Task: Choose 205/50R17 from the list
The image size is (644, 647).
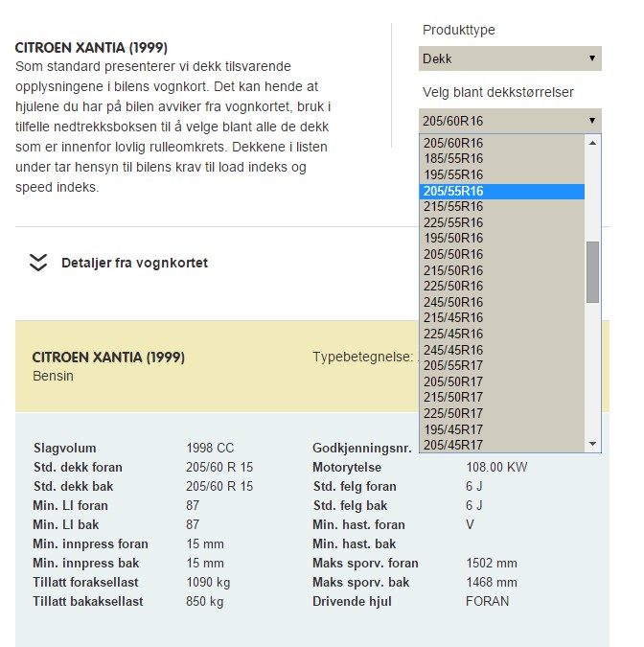Action: coord(501,381)
